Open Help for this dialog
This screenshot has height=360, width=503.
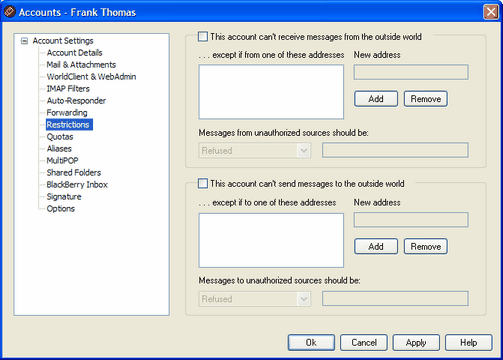469,343
